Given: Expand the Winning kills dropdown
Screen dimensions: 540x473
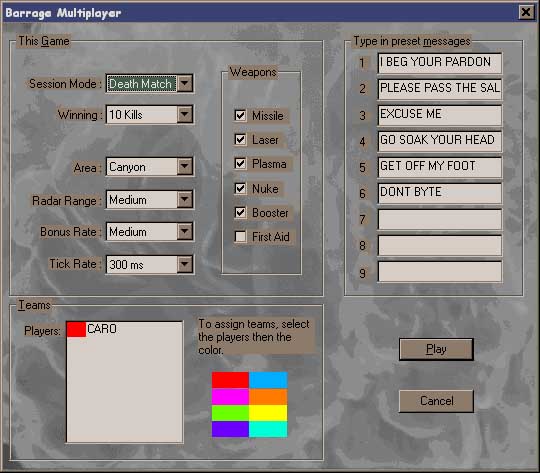Looking at the screenshot, I should [185, 114].
